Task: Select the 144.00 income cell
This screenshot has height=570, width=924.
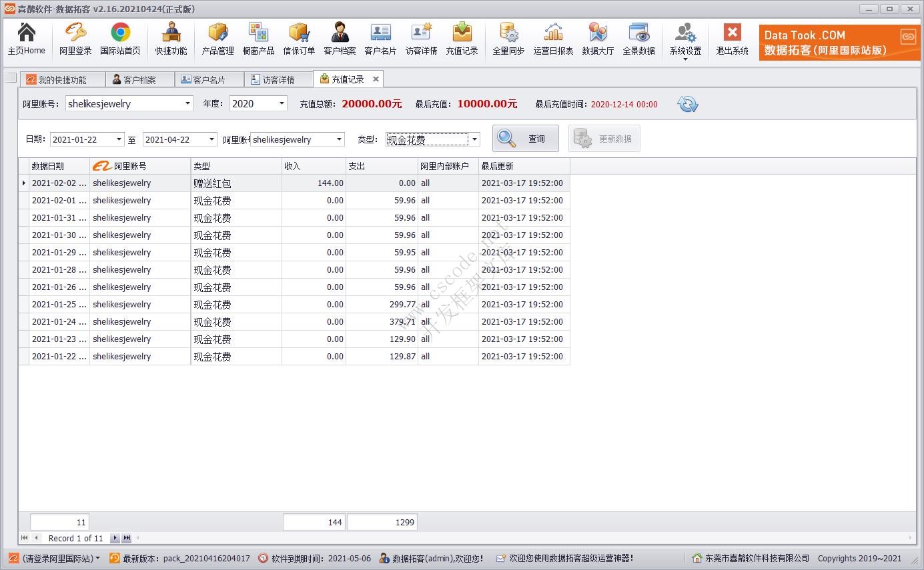Action: (x=314, y=183)
